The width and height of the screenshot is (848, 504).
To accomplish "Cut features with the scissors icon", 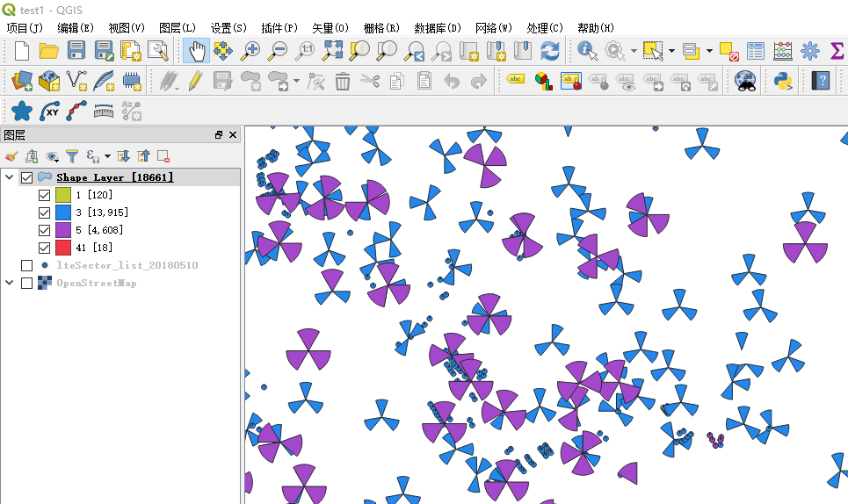I will (x=370, y=81).
